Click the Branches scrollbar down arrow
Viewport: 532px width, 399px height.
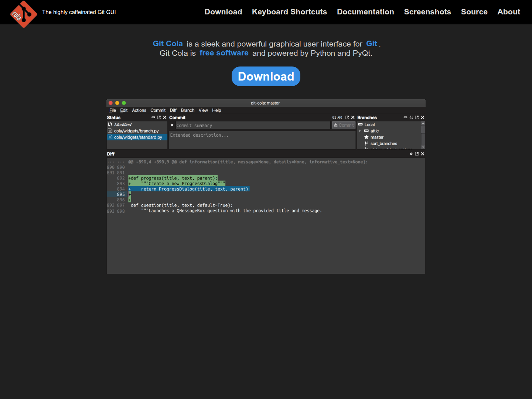(x=423, y=147)
